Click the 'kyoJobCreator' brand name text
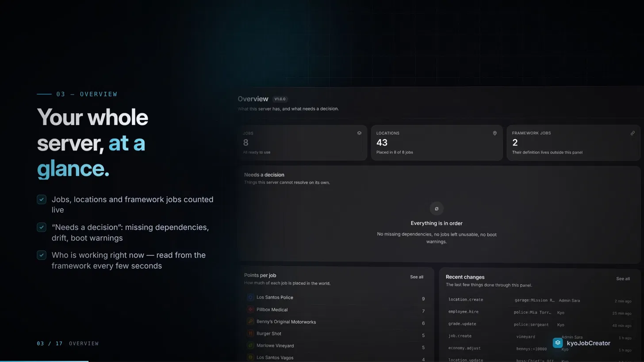 (588, 343)
